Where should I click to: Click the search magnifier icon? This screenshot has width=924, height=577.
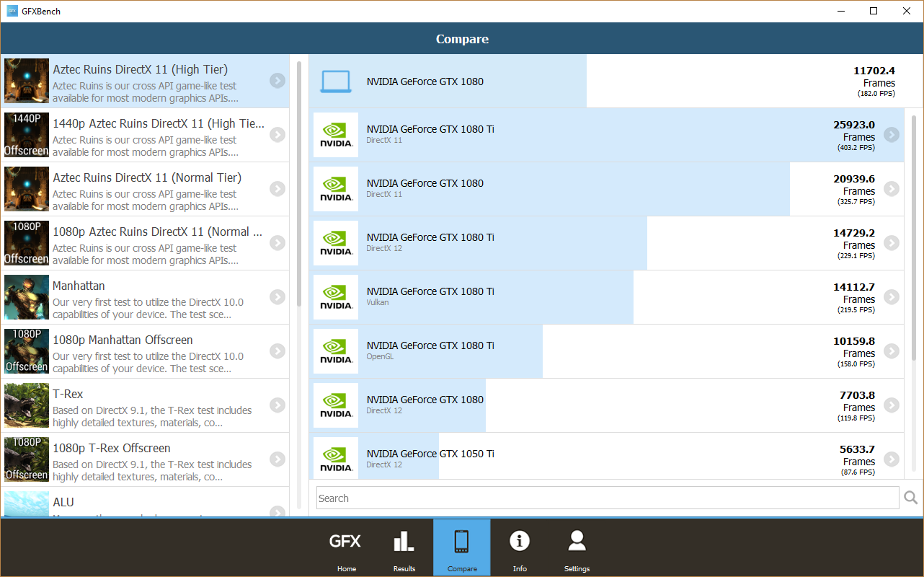point(910,498)
